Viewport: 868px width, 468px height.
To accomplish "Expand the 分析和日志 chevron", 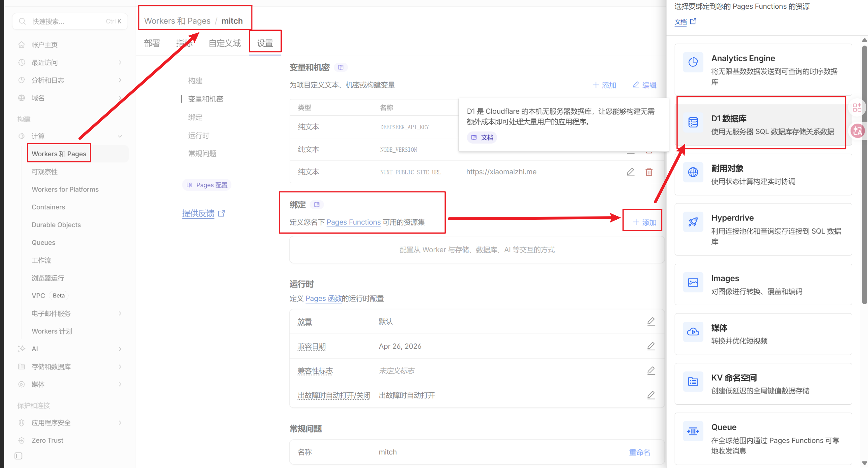I will tap(120, 80).
